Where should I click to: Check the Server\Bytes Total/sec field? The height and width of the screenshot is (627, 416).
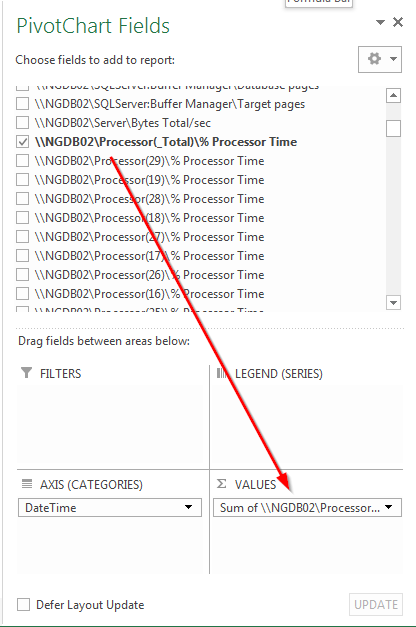(x=22, y=122)
